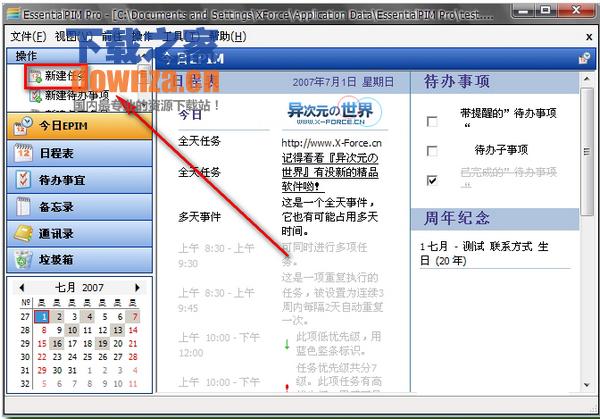Open the 通讯录 contacts module
This screenshot has width=600, height=419.
79,234
